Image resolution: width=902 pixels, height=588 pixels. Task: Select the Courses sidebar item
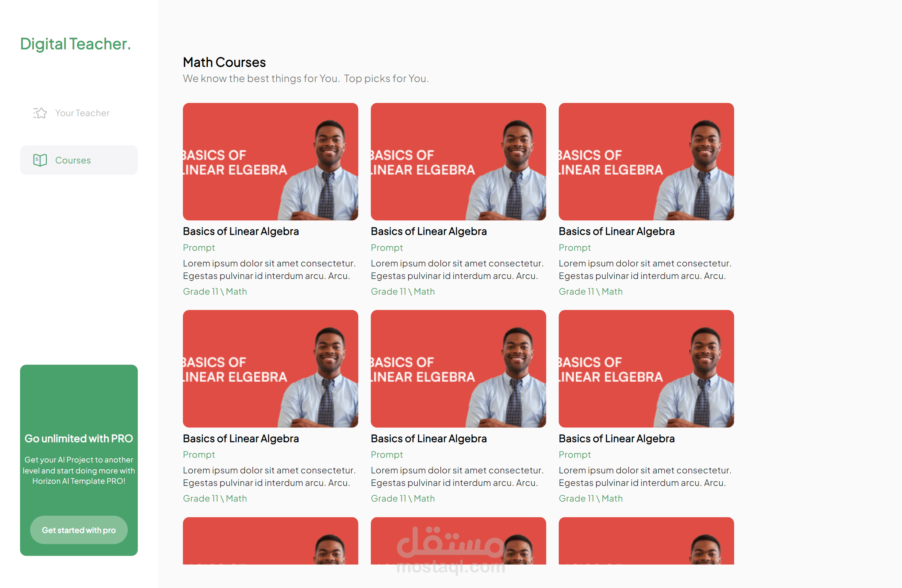click(79, 160)
